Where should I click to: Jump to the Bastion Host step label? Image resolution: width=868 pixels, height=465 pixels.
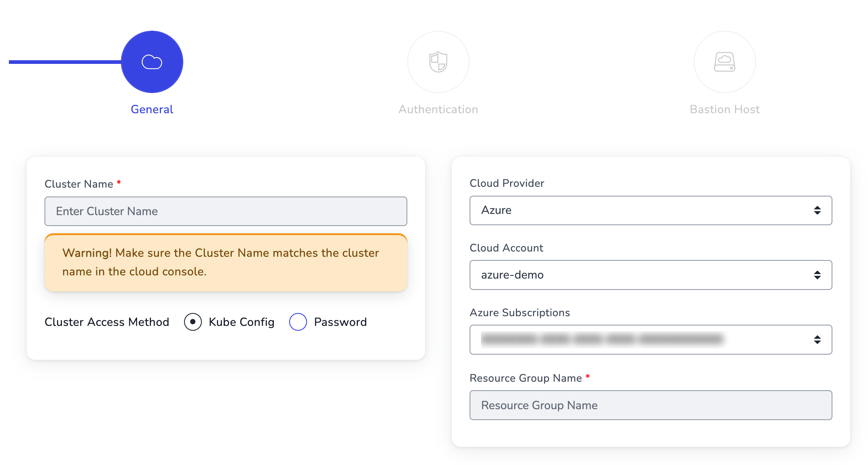pyautogui.click(x=724, y=109)
